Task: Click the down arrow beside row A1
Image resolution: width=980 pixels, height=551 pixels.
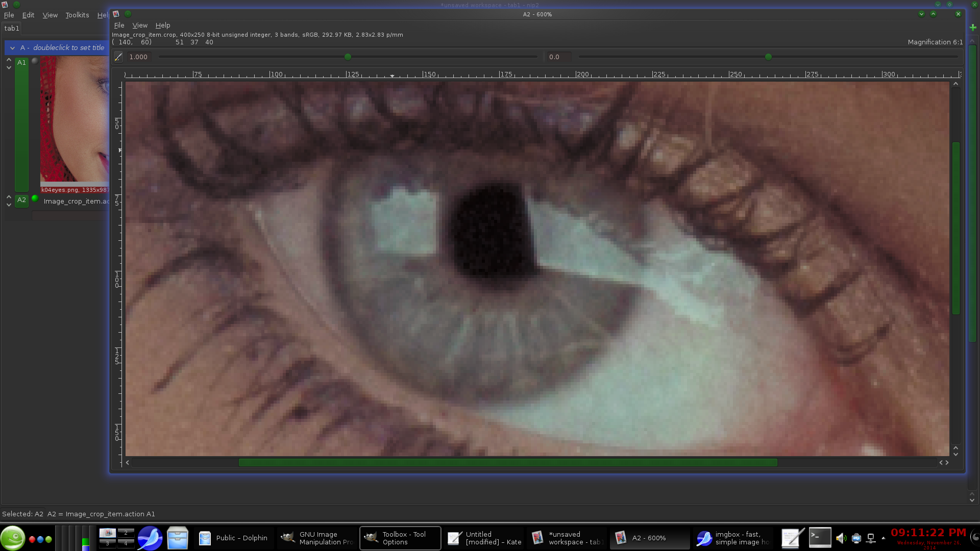Action: tap(9, 67)
